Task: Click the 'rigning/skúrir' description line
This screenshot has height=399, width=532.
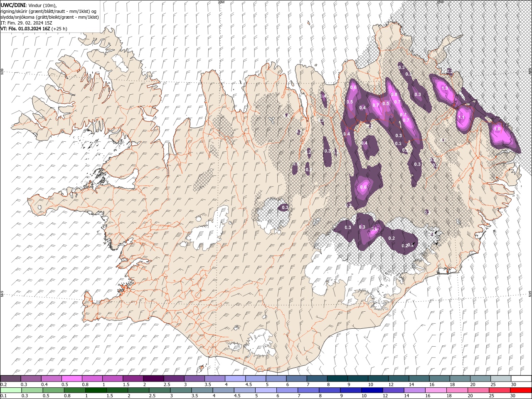Action: click(x=49, y=11)
